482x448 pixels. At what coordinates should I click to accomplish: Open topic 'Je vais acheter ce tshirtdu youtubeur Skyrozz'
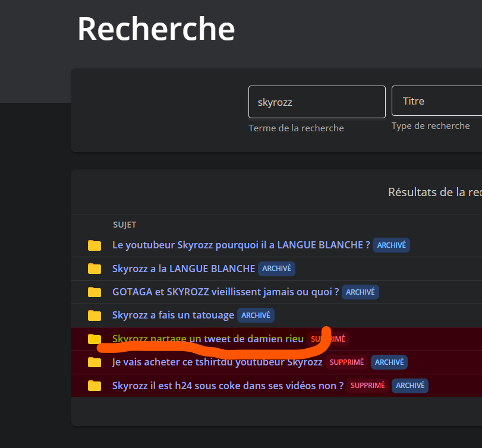point(217,362)
